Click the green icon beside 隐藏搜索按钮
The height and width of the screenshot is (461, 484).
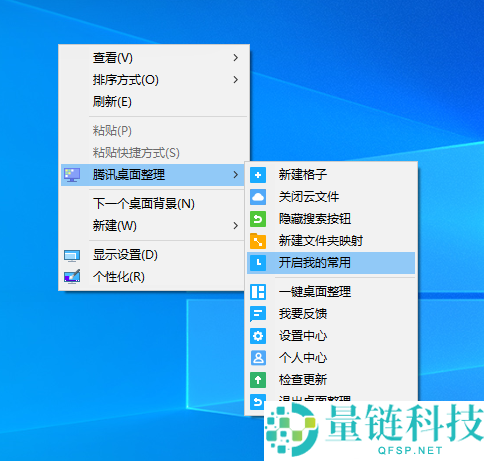[258, 219]
